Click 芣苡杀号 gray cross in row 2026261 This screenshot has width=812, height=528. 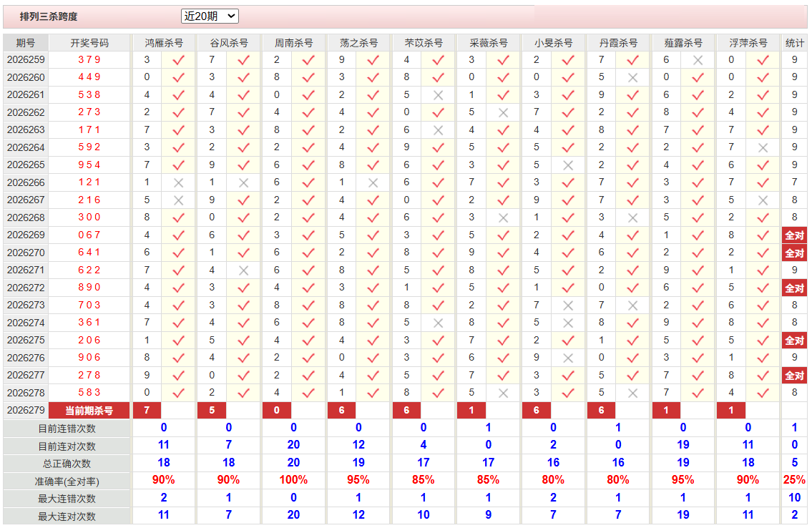click(x=438, y=95)
